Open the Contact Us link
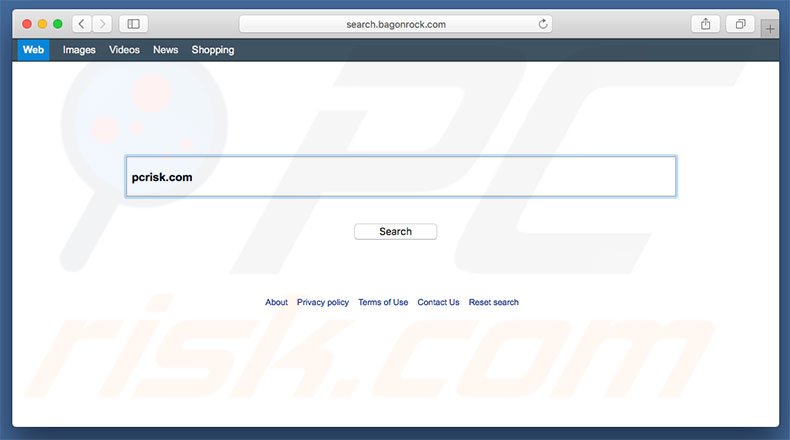 coord(438,302)
